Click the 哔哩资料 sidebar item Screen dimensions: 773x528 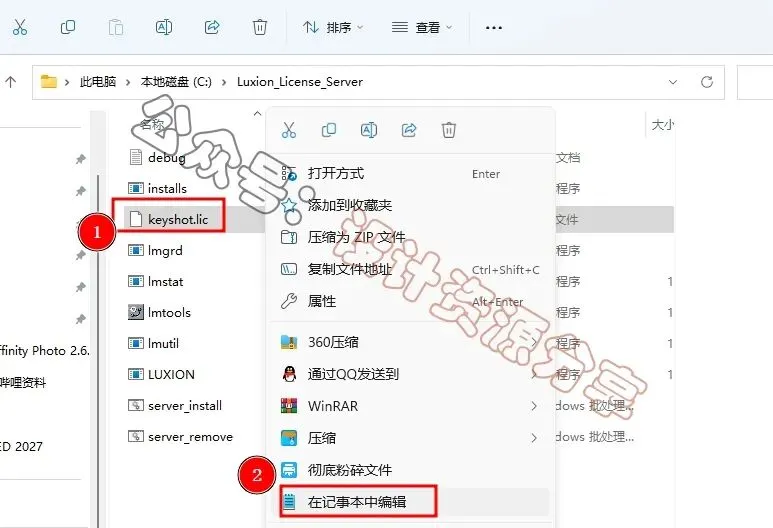tap(23, 383)
